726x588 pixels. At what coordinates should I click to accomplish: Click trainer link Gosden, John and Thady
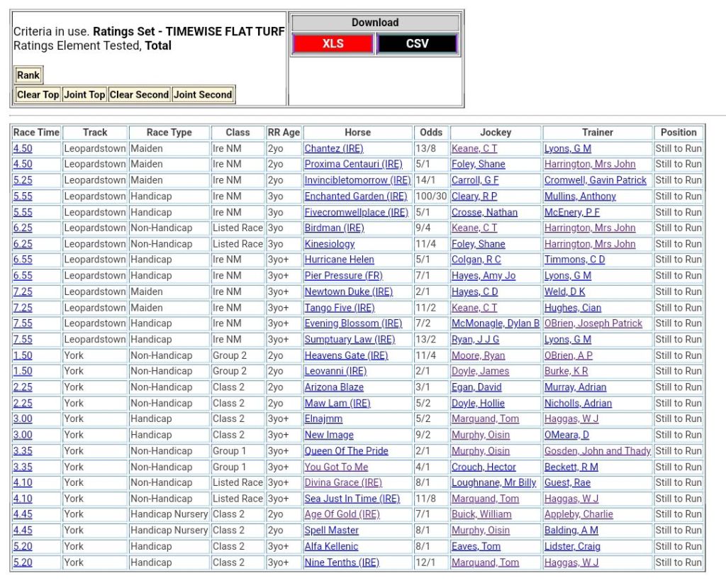click(x=597, y=451)
